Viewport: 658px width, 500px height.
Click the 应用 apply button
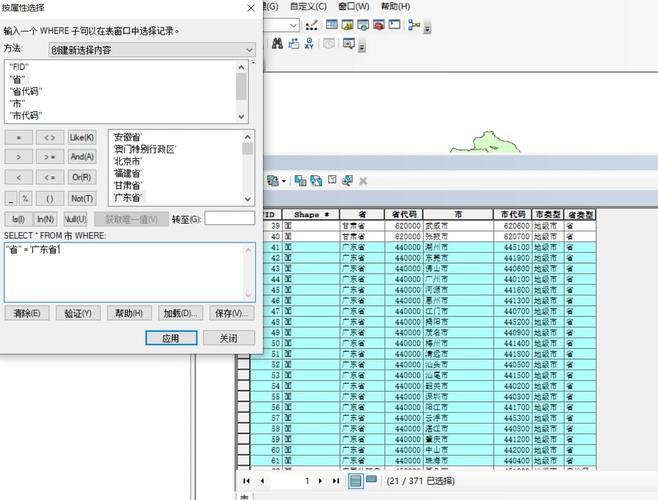point(171,338)
